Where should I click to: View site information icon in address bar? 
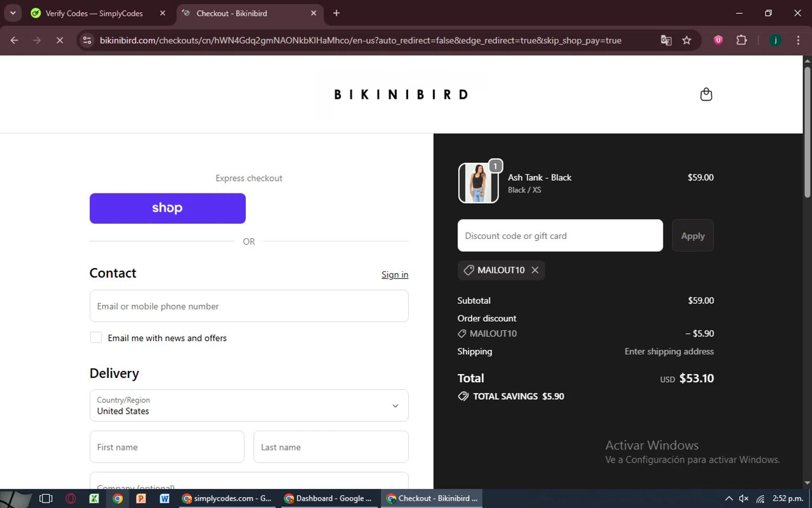[x=87, y=40]
